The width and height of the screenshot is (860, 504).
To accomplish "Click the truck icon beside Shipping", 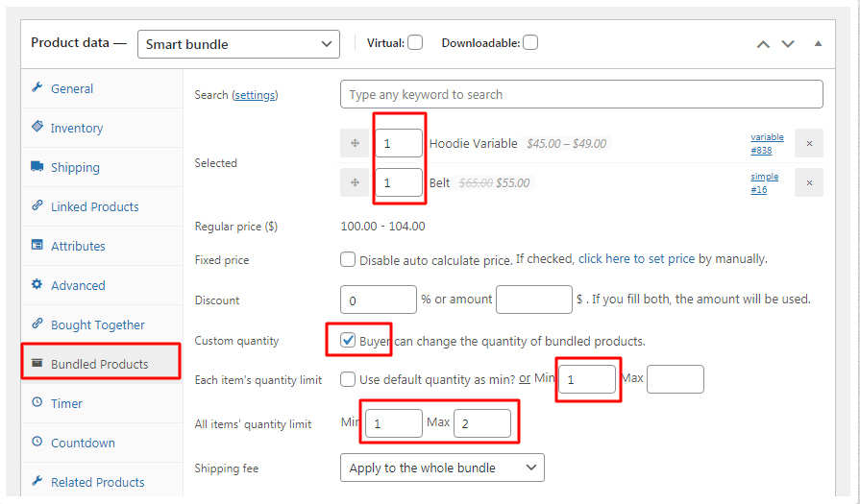I will (37, 167).
